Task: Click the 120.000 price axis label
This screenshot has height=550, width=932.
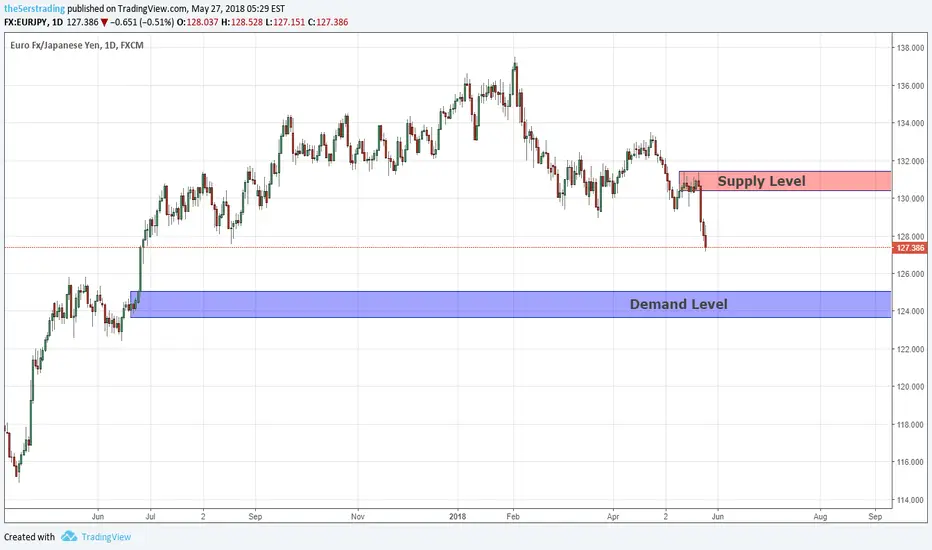Action: [911, 387]
